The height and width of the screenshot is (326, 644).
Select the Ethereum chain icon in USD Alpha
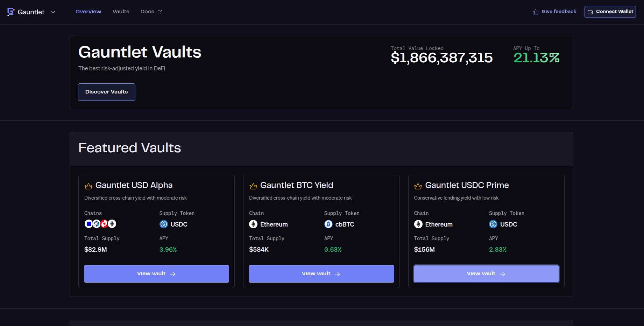coord(112,224)
